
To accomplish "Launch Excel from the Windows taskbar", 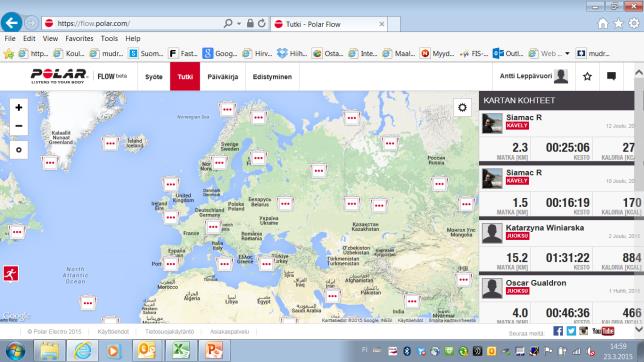I will click(x=180, y=351).
